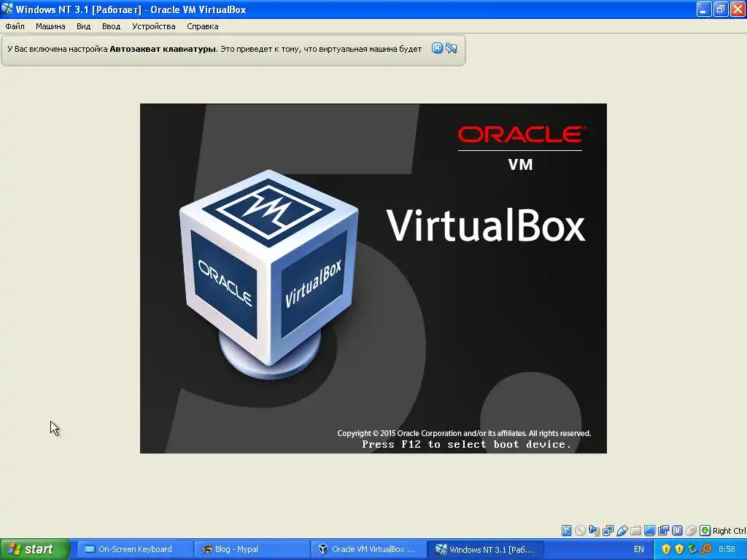The height and width of the screenshot is (560, 747).
Task: Open the Ввод menu
Action: click(111, 27)
